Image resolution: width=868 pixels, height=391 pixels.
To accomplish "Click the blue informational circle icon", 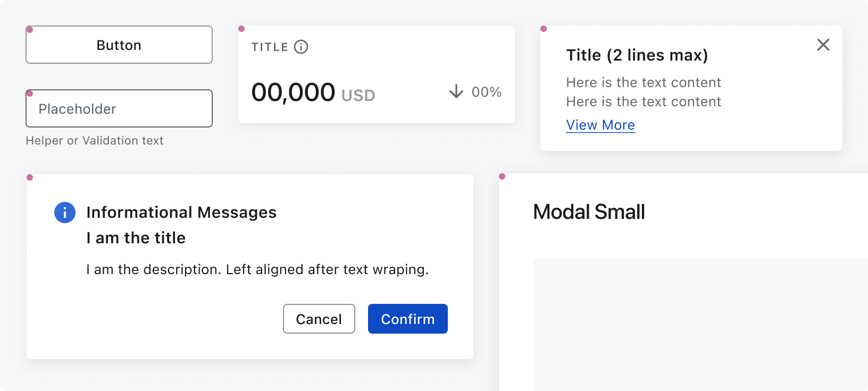I will coord(65,212).
